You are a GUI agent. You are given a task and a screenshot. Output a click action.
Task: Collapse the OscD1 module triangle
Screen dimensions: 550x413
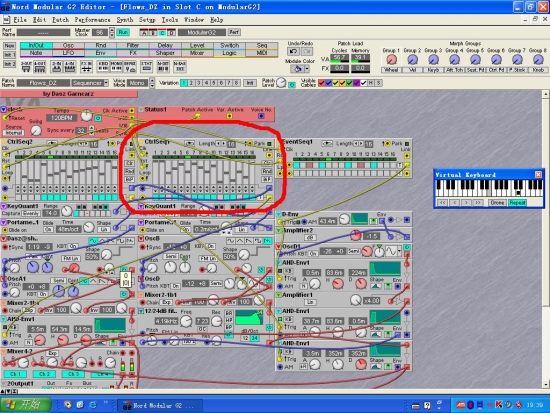(279, 247)
